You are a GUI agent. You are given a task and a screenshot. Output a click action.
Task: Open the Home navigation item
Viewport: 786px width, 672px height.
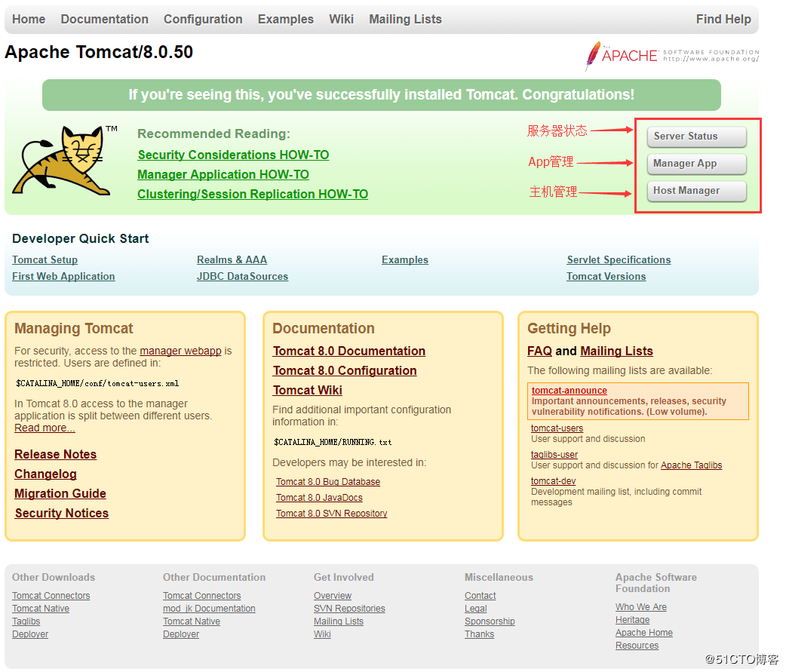pos(29,19)
